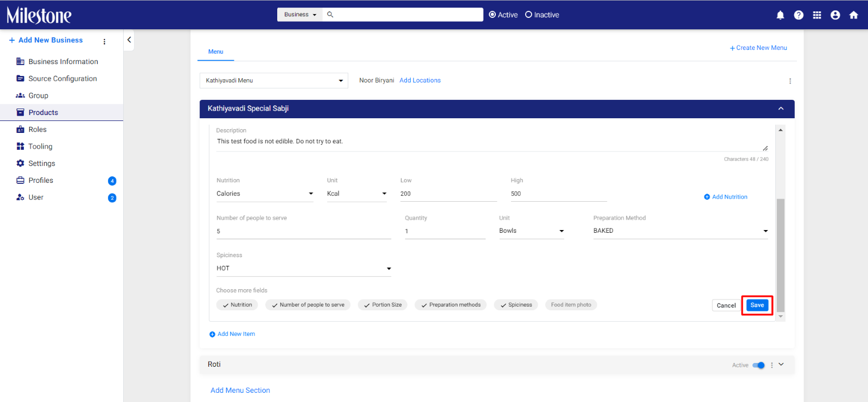Click the scrollbar up arrow
The image size is (868, 402).
coord(781,130)
